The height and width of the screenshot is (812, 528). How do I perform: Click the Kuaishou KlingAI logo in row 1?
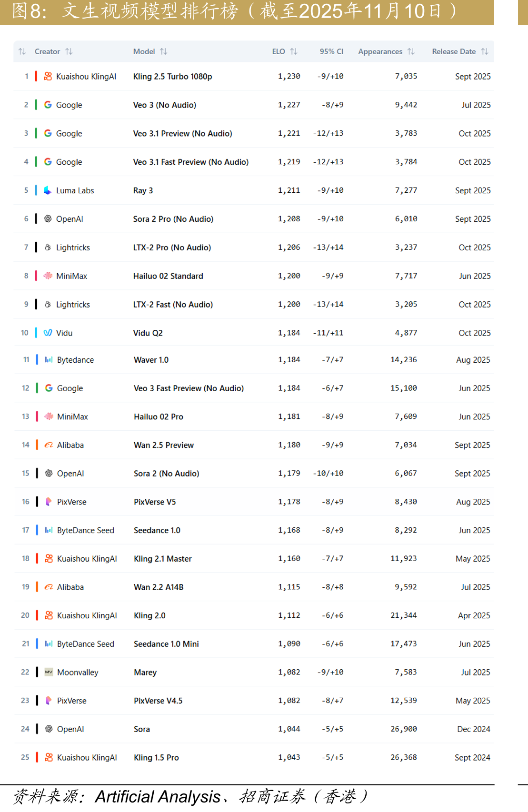tap(48, 76)
